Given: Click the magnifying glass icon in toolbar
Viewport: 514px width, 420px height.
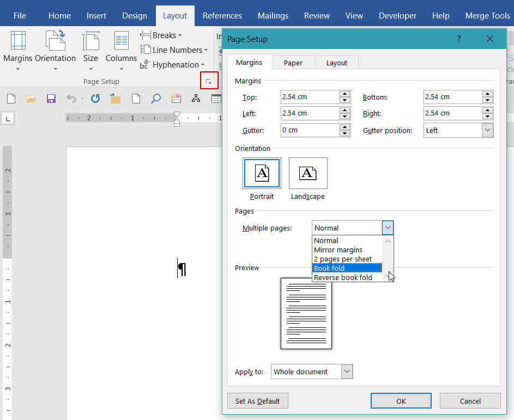Looking at the screenshot, I should tap(156, 99).
